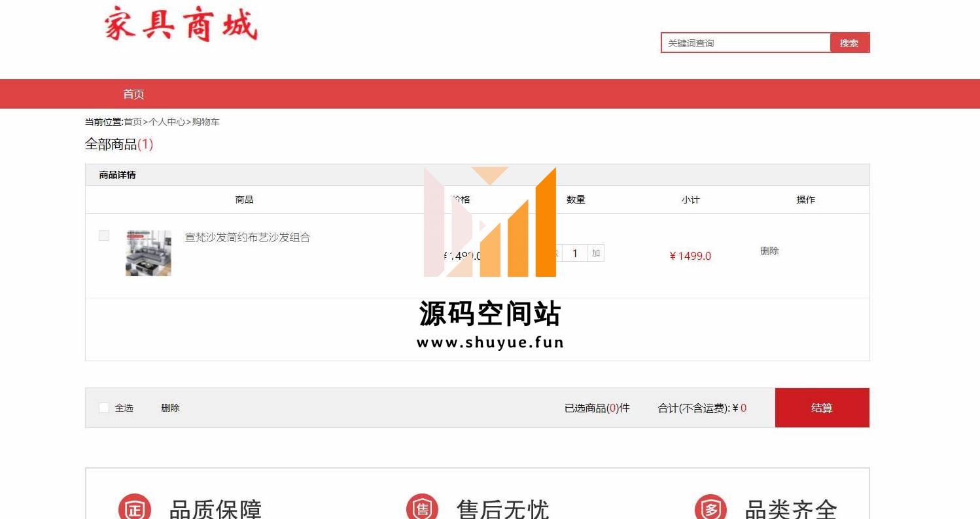Open the 宣梵沙发简约布艺沙发组合 product link

pos(247,238)
